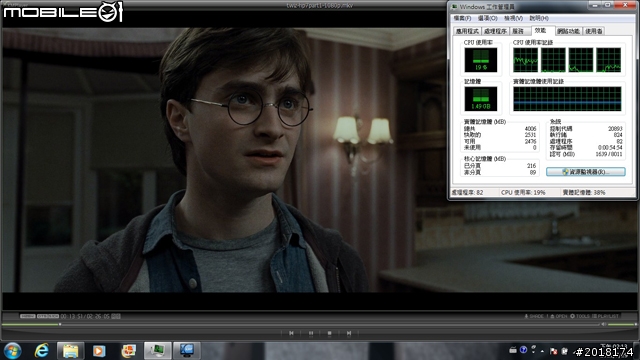
Task: Mute audio with the speaker icon
Action: point(604,324)
